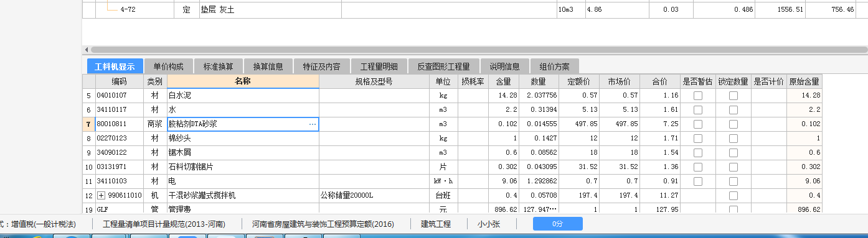Screen dimensions: 868x238
Task: Click the 规格及型号 column header
Action: tap(374, 81)
